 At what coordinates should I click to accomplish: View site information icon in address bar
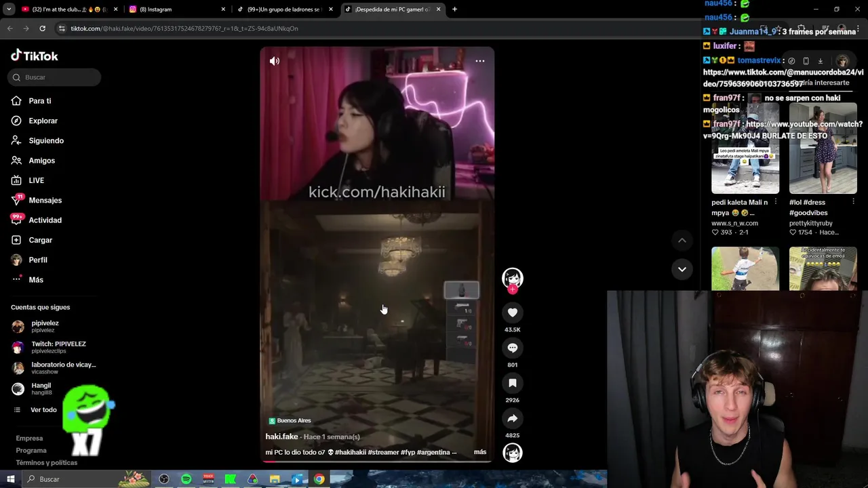coord(62,28)
